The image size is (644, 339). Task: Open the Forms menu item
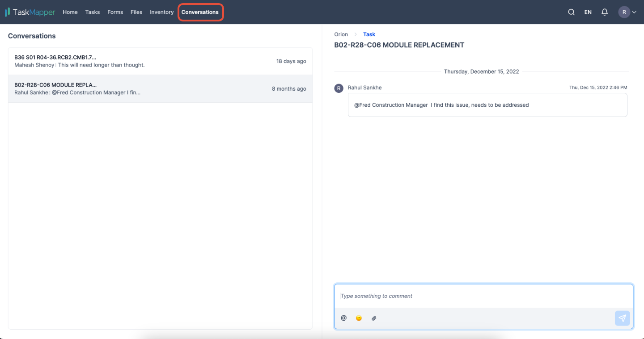(x=115, y=12)
